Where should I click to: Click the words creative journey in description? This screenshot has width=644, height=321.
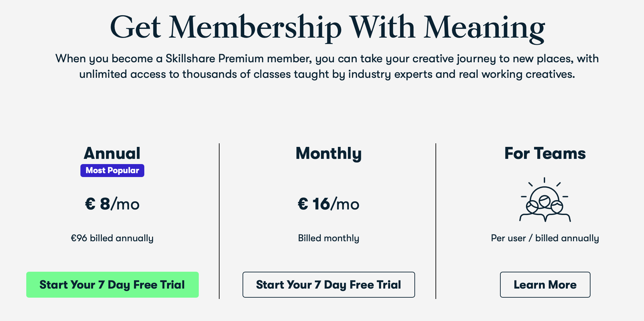pyautogui.click(x=454, y=59)
